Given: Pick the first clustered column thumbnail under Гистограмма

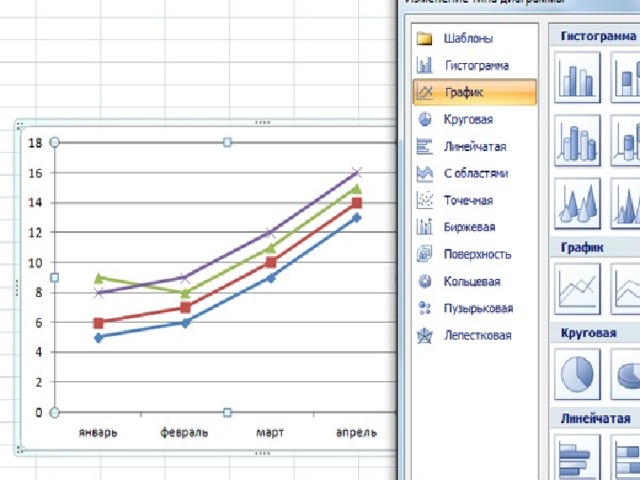Looking at the screenshot, I should (577, 77).
